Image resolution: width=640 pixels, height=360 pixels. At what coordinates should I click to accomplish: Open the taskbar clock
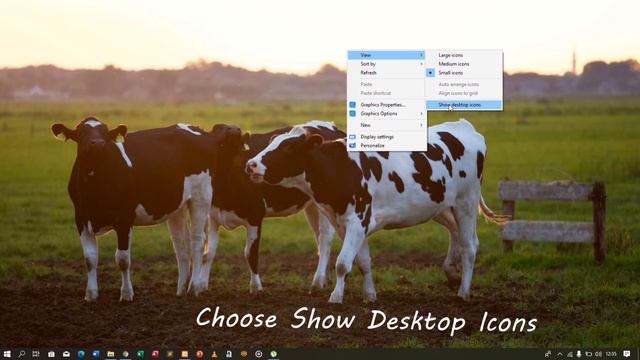coord(611,354)
